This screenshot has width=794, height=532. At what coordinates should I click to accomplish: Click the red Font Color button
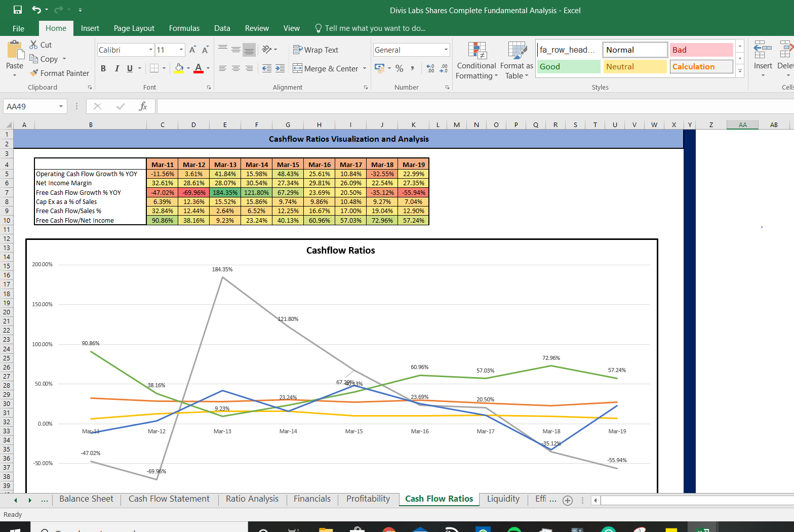198,68
